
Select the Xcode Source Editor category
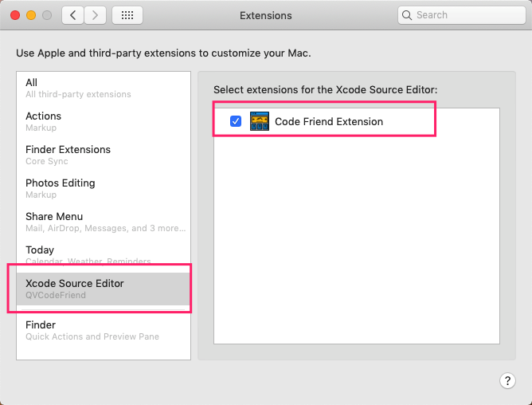point(104,289)
